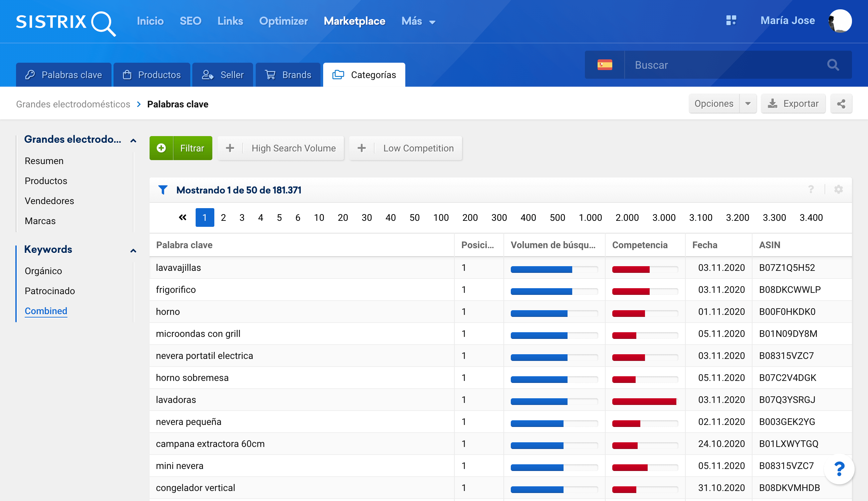This screenshot has height=501, width=868.
Task: Open the SEO menu item
Action: click(190, 21)
